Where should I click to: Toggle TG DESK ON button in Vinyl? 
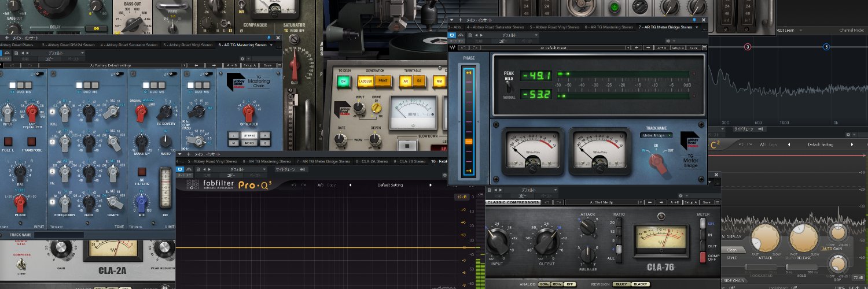343,81
